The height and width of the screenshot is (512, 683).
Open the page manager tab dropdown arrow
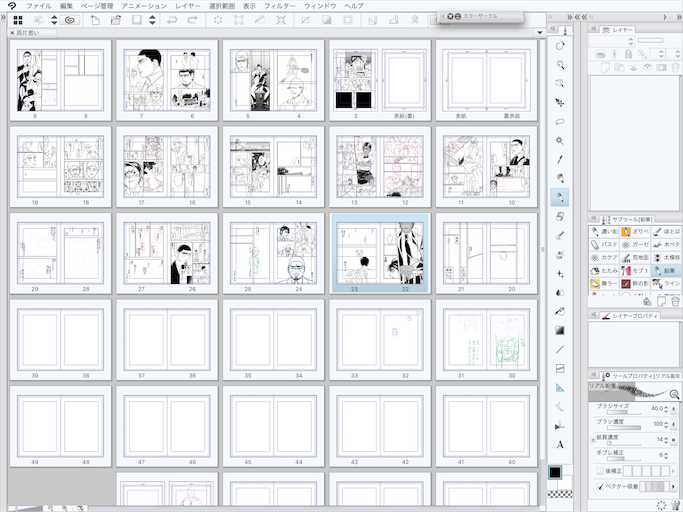click(540, 33)
